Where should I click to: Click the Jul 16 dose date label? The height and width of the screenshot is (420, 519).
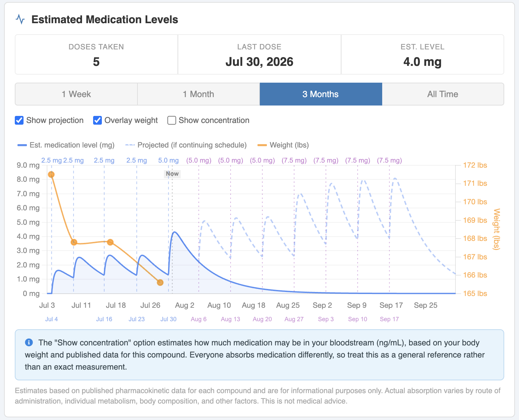(x=104, y=319)
